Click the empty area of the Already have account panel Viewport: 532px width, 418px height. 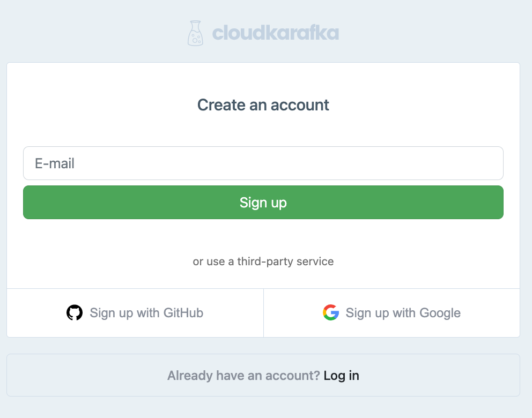tap(85, 375)
